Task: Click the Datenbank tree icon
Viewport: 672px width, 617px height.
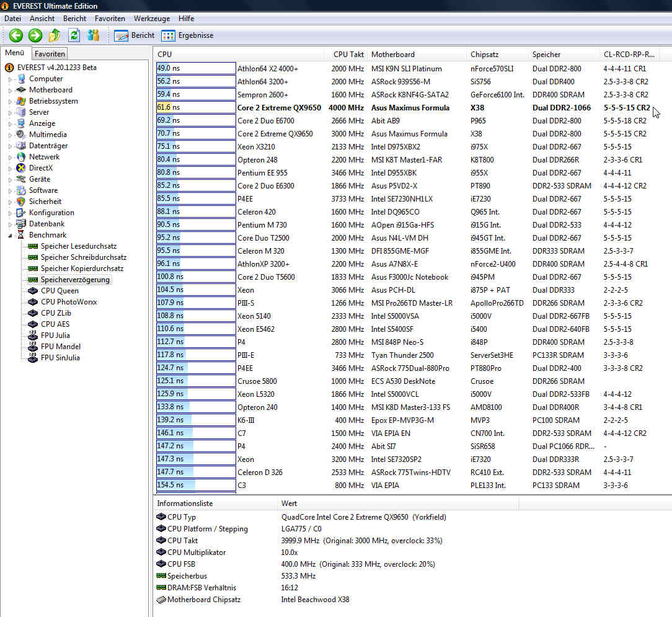Action: coord(21,224)
